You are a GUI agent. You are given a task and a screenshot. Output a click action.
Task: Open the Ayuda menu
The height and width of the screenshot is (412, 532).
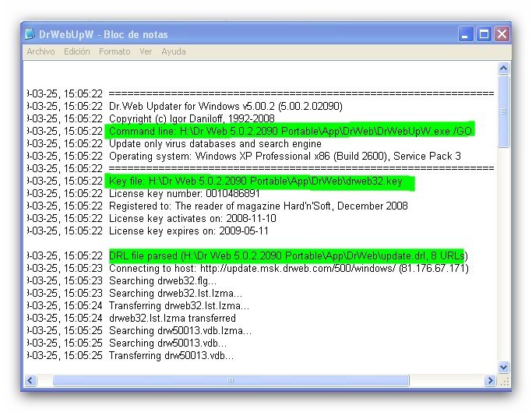coord(173,51)
